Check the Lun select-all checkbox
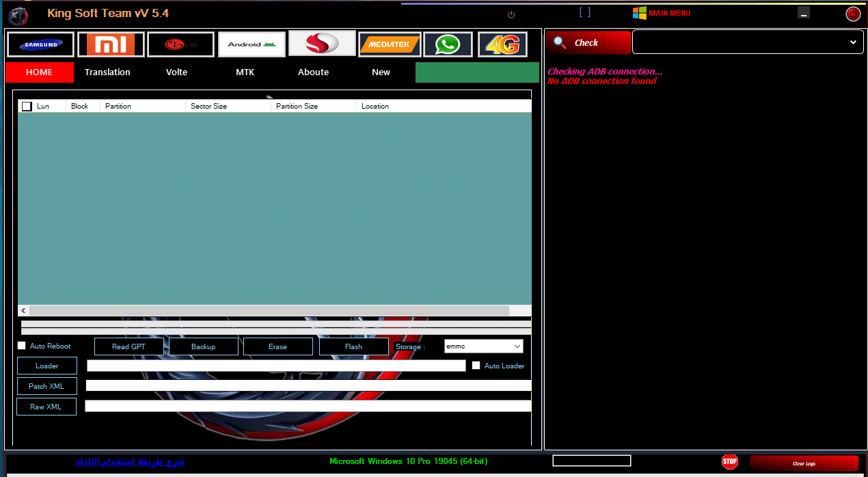This screenshot has height=477, width=868. [x=27, y=106]
